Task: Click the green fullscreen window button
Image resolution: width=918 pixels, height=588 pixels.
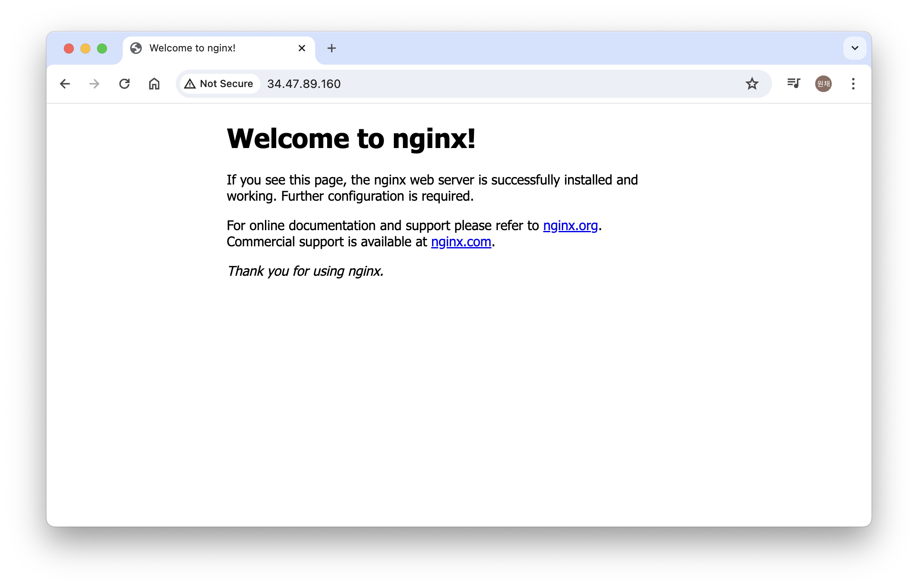Action: [102, 49]
